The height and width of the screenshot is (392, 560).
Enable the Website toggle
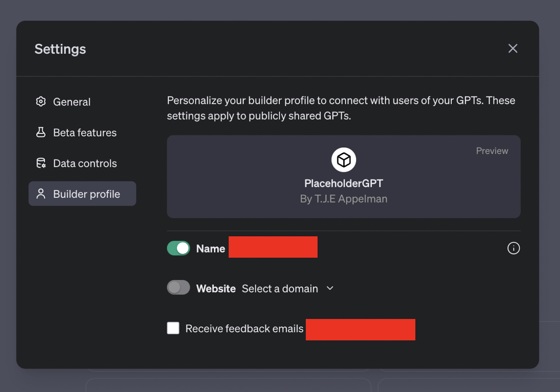point(178,287)
